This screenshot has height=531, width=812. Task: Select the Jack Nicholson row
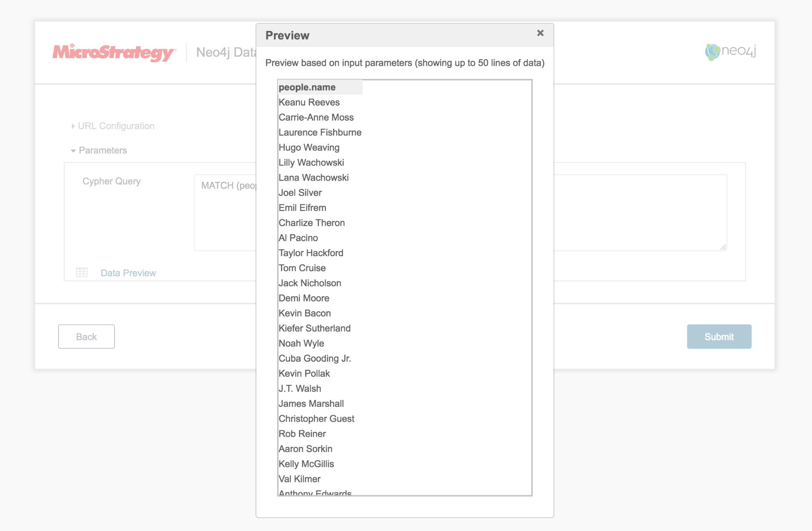click(x=310, y=283)
